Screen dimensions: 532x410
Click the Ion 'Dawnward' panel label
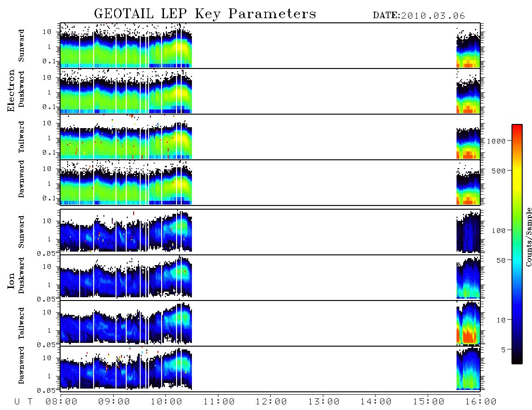[x=21, y=365]
